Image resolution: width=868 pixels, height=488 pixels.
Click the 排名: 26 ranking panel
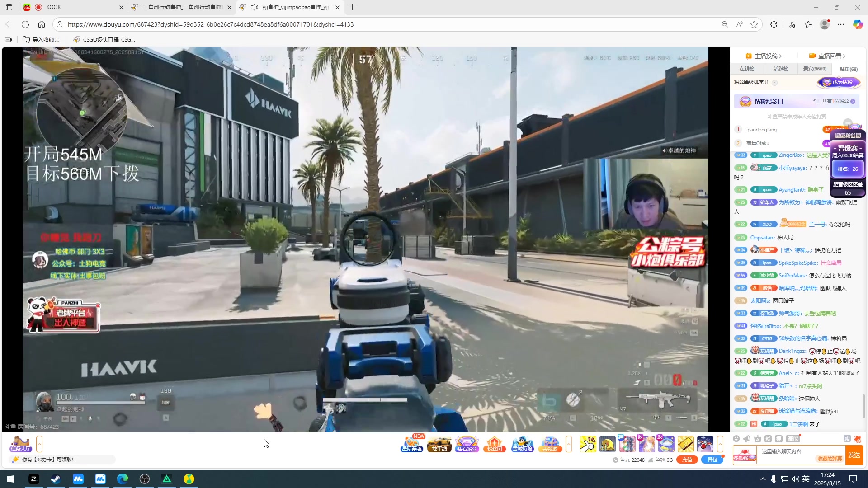(x=848, y=169)
